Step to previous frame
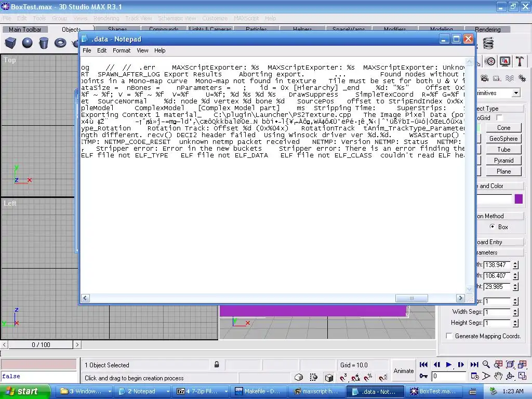Viewport: 532px width, 399px height. pos(436,365)
